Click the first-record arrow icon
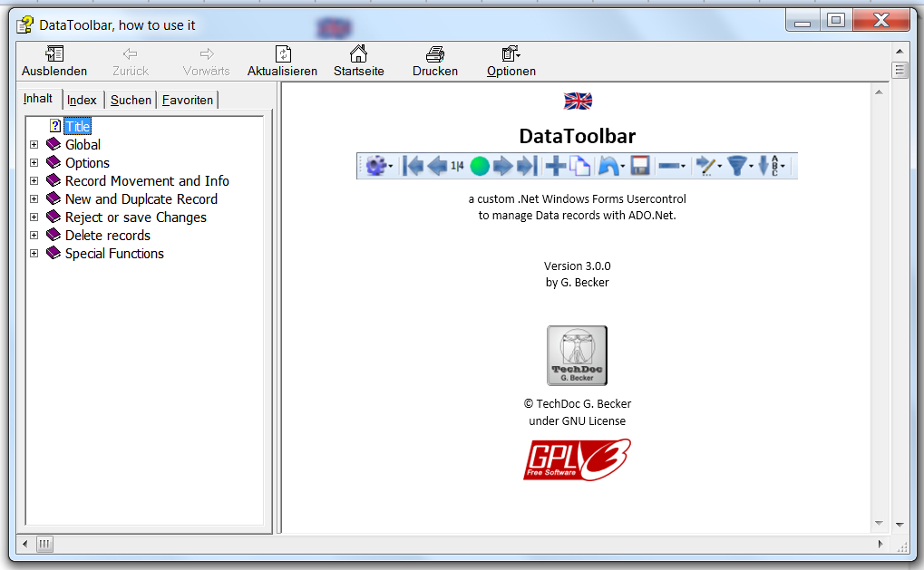This screenshot has width=924, height=570. tap(413, 166)
